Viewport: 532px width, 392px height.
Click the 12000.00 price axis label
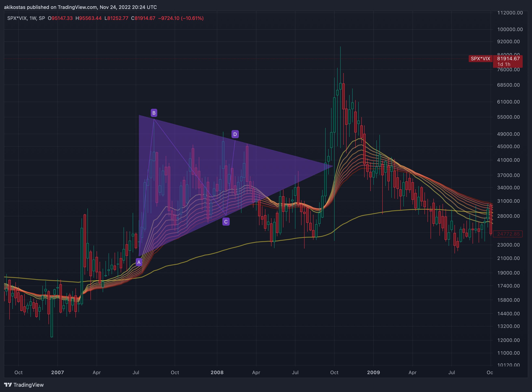pos(508,340)
